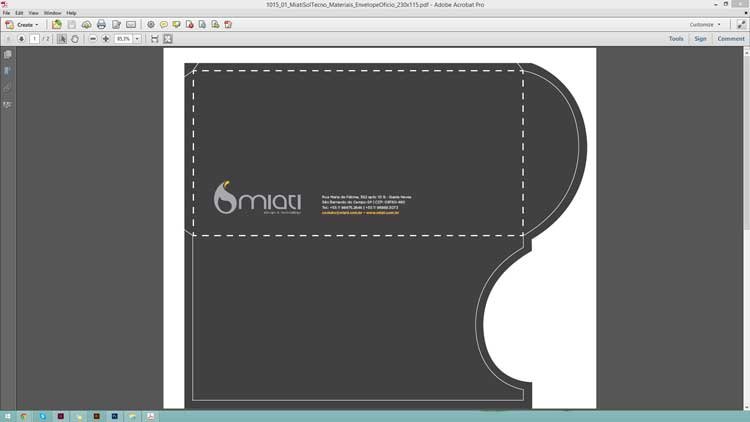Zoom out with the minus button
The height and width of the screenshot is (422, 750).
[93, 39]
